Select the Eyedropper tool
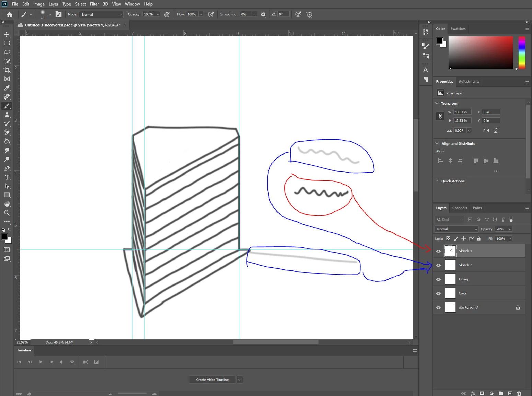Image resolution: width=532 pixels, height=396 pixels. pyautogui.click(x=7, y=88)
